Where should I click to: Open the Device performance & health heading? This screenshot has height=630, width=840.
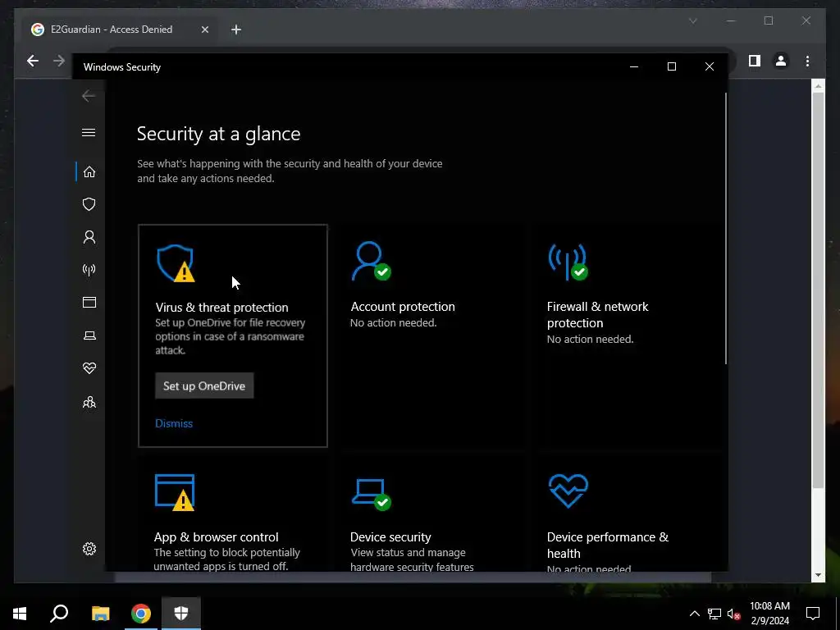click(x=608, y=545)
